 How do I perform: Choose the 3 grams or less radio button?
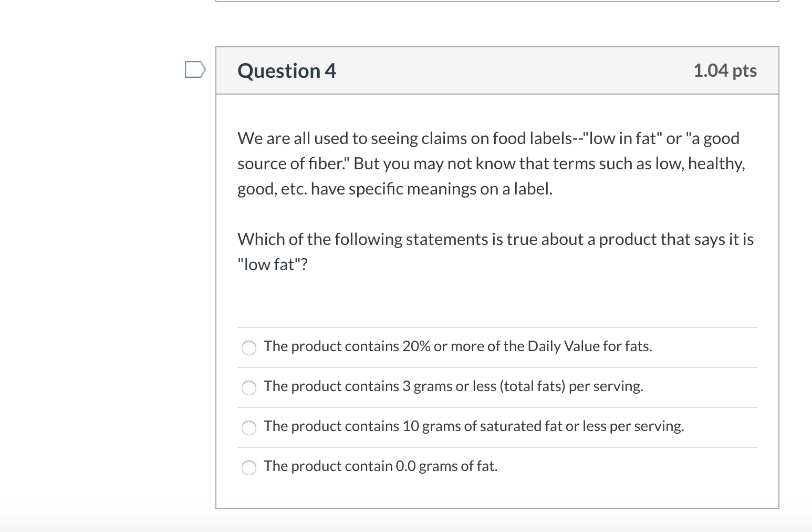click(x=249, y=387)
